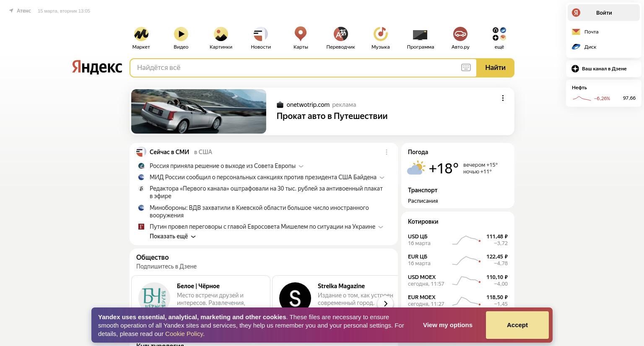
Task: Open the Музыка service icon
Action: [x=380, y=34]
